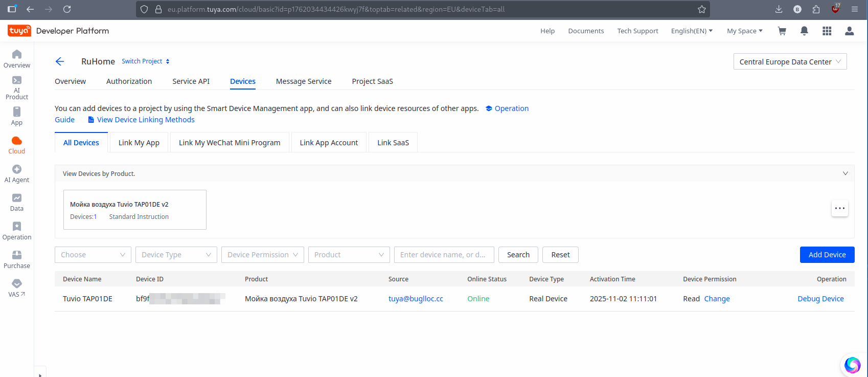Click the Add Device button
This screenshot has width=868, height=377.
[x=827, y=255]
